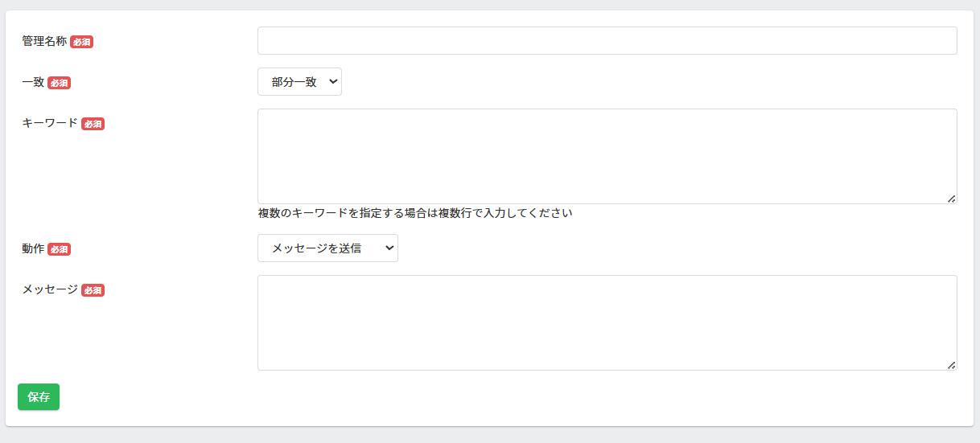980x443 pixels.
Task: Open the メッセージを送信 action dropdown
Action: (327, 248)
